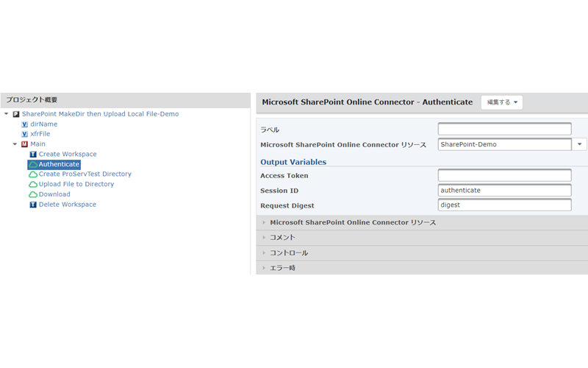The image size is (588, 368).
Task: Select the Authenticate task
Action: tap(59, 164)
